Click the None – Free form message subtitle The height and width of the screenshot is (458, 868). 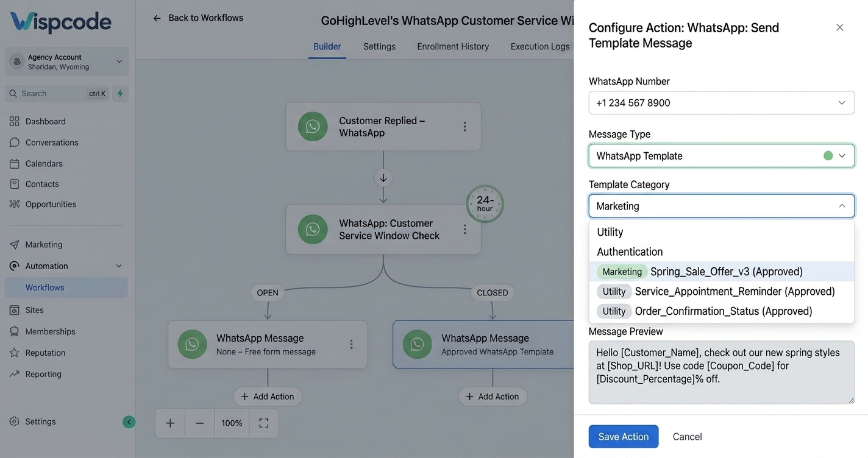click(266, 352)
